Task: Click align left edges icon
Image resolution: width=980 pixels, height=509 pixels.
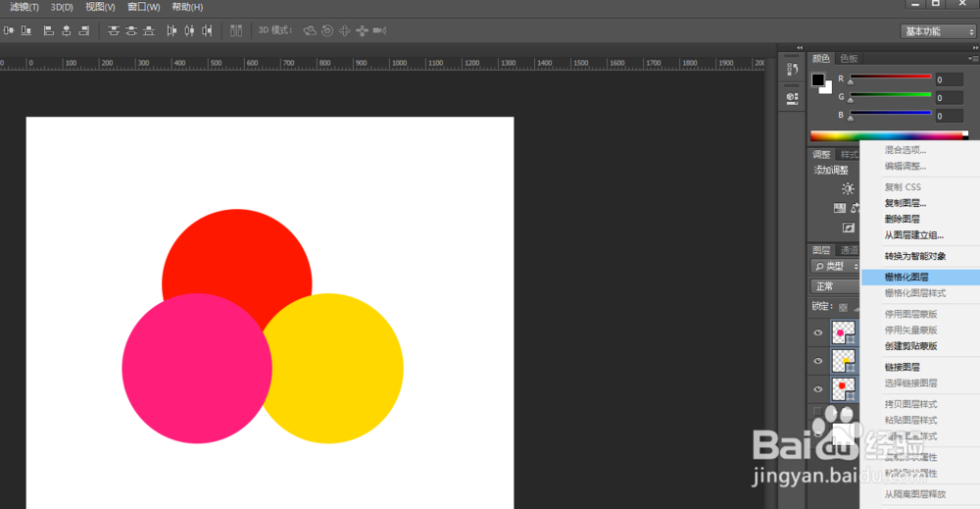Action: [x=49, y=30]
